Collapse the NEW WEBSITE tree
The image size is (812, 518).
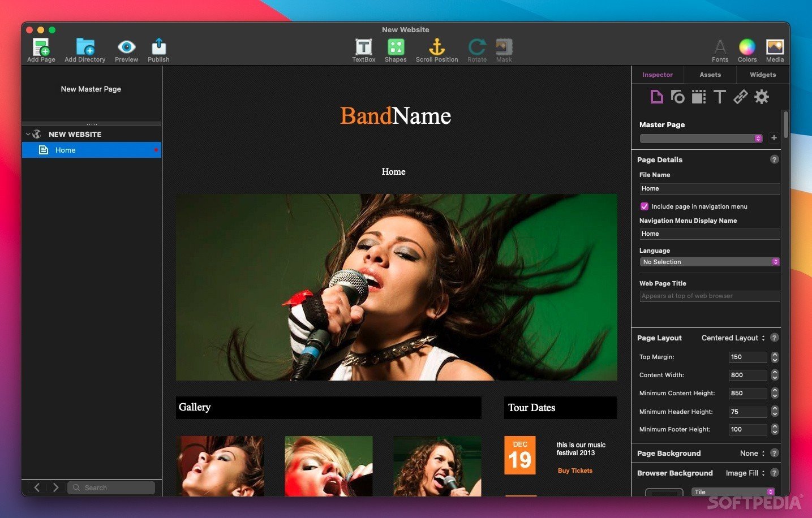pos(28,134)
